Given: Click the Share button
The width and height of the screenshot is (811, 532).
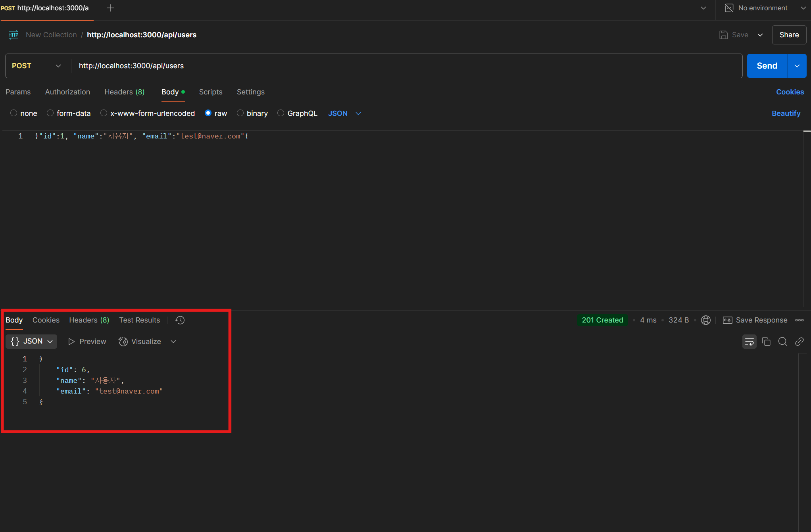Looking at the screenshot, I should (x=789, y=35).
